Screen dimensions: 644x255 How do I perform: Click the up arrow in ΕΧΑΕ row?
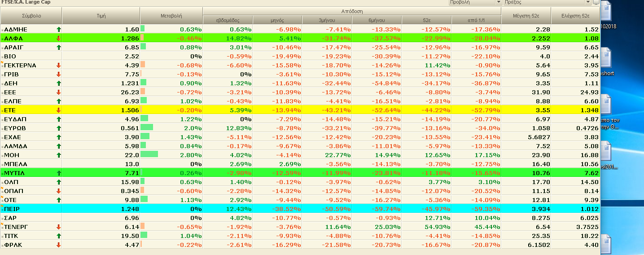58,137
